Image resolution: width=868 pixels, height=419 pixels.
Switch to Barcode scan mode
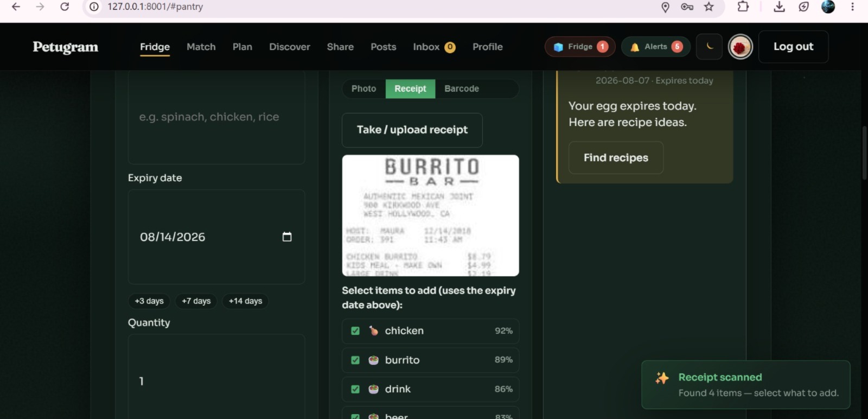tap(462, 89)
